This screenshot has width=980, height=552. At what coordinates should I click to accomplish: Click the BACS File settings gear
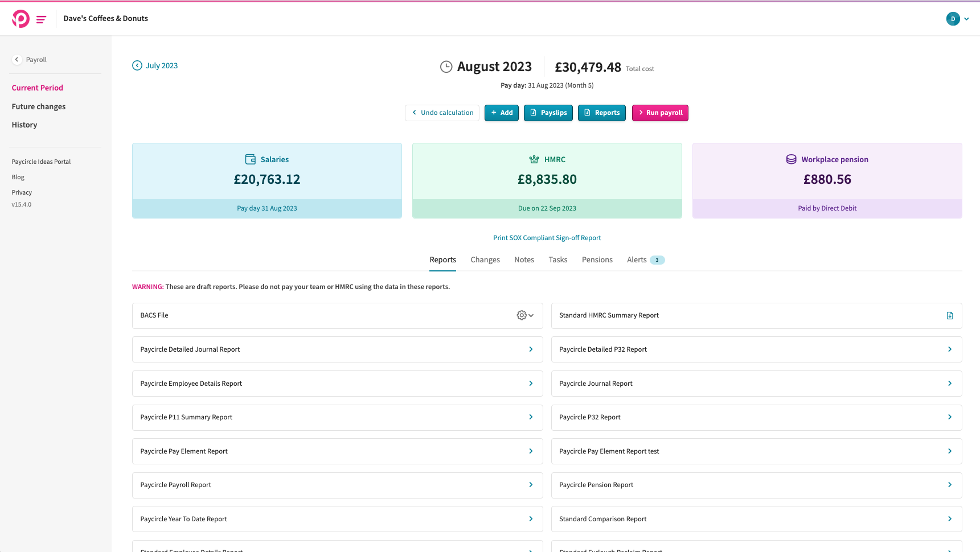tap(522, 315)
